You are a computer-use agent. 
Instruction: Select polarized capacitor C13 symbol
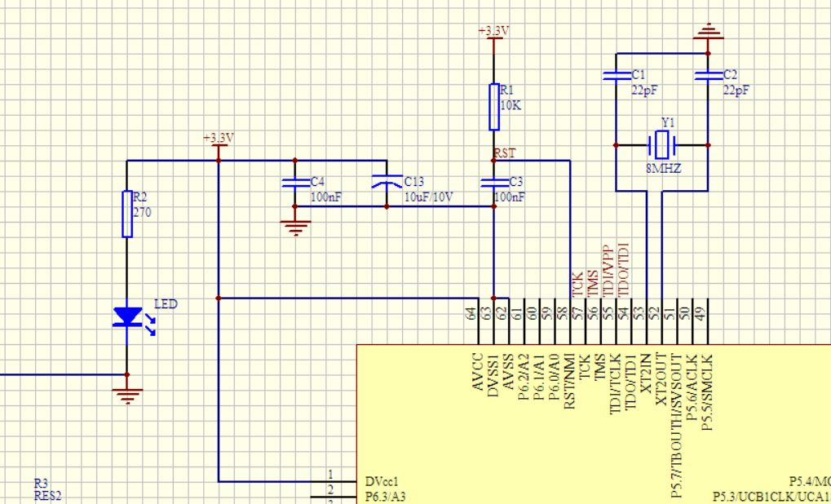[387, 182]
